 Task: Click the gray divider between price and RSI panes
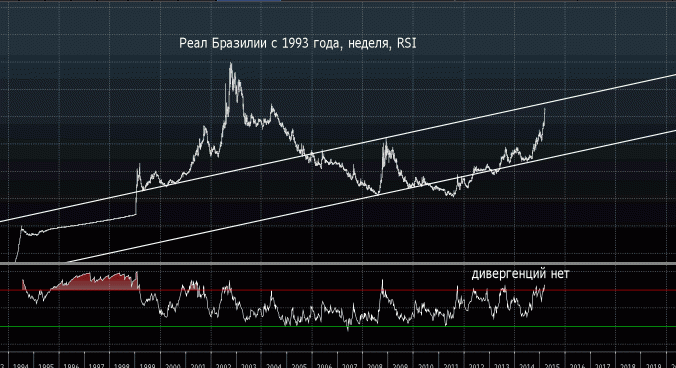[x=338, y=263]
